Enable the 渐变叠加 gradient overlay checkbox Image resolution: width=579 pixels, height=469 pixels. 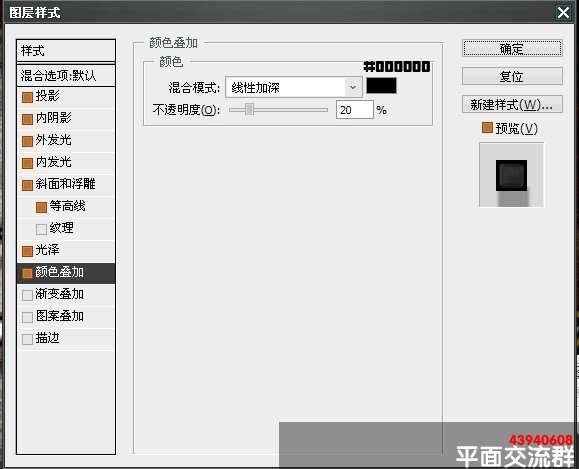[x=27, y=295]
